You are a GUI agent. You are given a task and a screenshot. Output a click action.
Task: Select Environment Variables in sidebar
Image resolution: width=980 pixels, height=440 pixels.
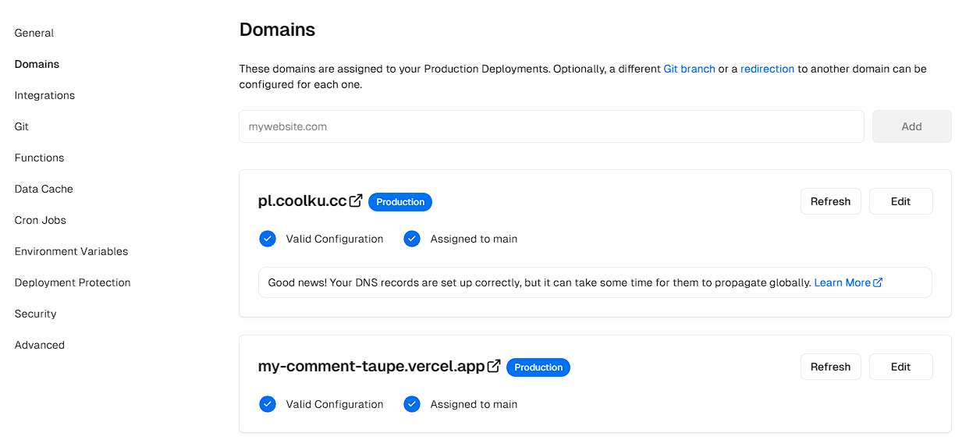click(x=71, y=251)
